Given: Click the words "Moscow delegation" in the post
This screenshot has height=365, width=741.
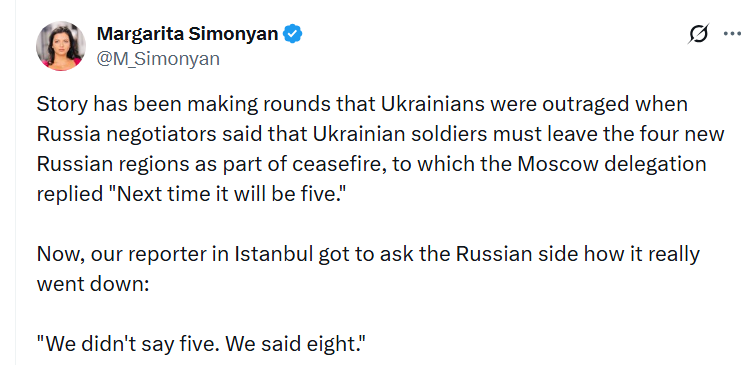Looking at the screenshot, I should [612, 165].
